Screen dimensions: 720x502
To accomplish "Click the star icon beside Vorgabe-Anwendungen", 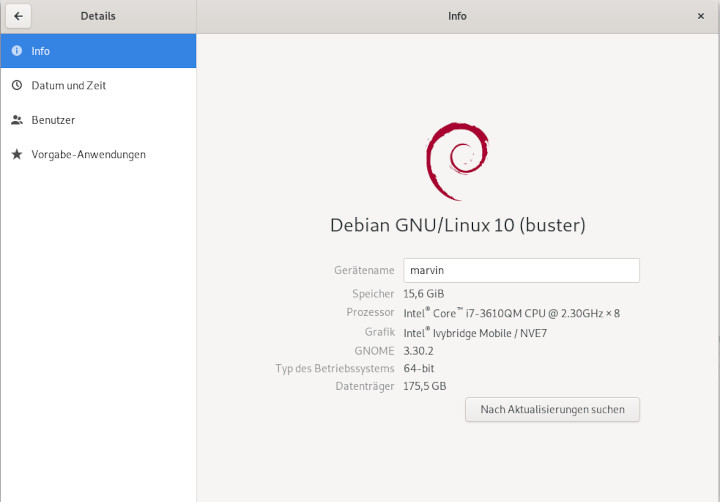I will (17, 154).
